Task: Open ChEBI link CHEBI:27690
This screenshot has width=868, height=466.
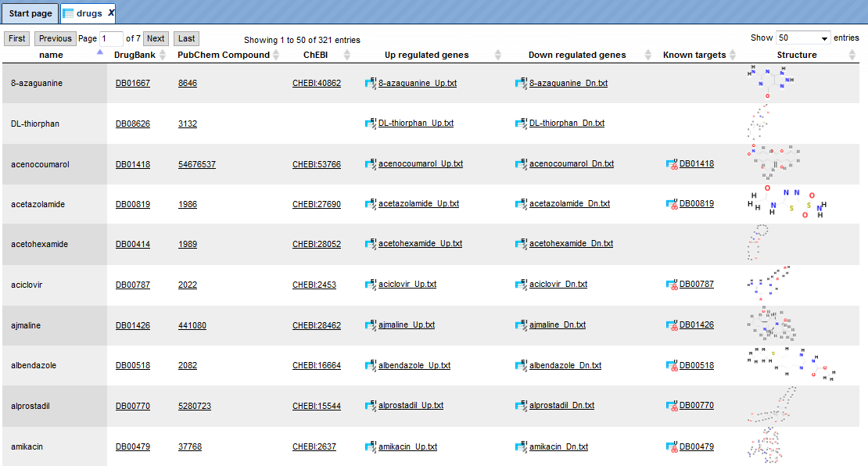Action: click(317, 204)
